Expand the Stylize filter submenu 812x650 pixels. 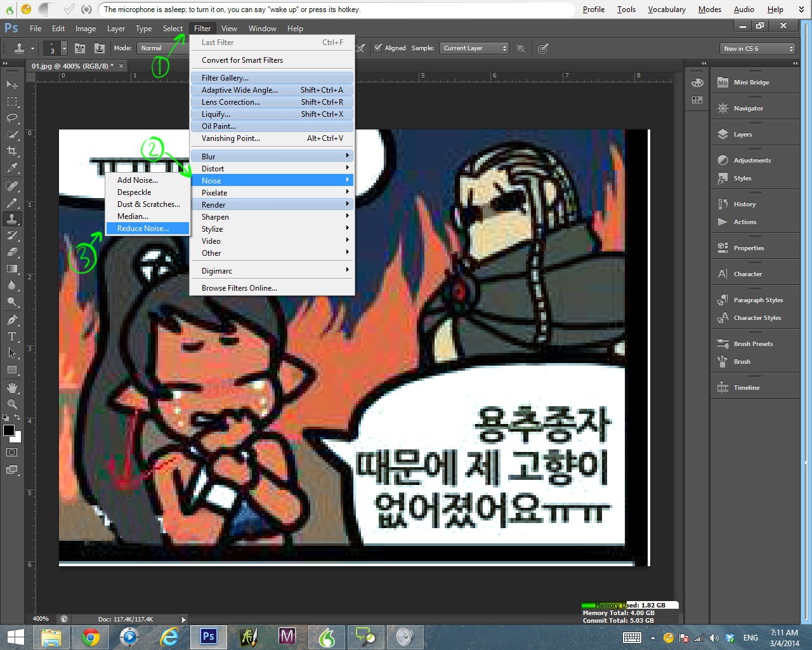click(272, 229)
